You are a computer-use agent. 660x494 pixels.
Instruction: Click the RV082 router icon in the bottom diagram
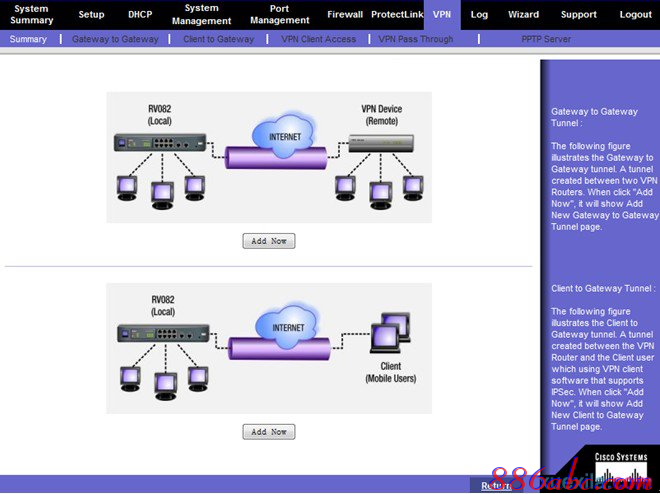[x=163, y=333]
